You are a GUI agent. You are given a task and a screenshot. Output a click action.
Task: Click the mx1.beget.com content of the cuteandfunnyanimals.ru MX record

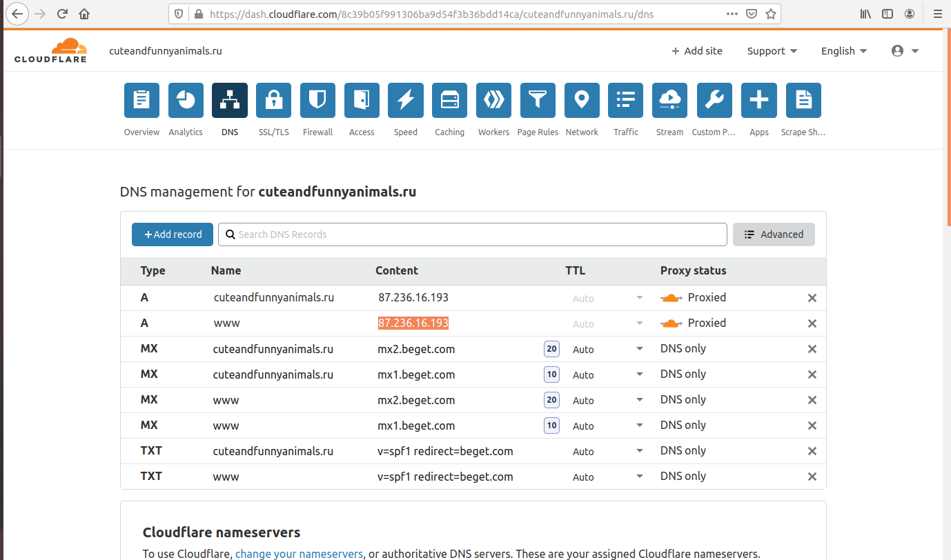point(415,374)
